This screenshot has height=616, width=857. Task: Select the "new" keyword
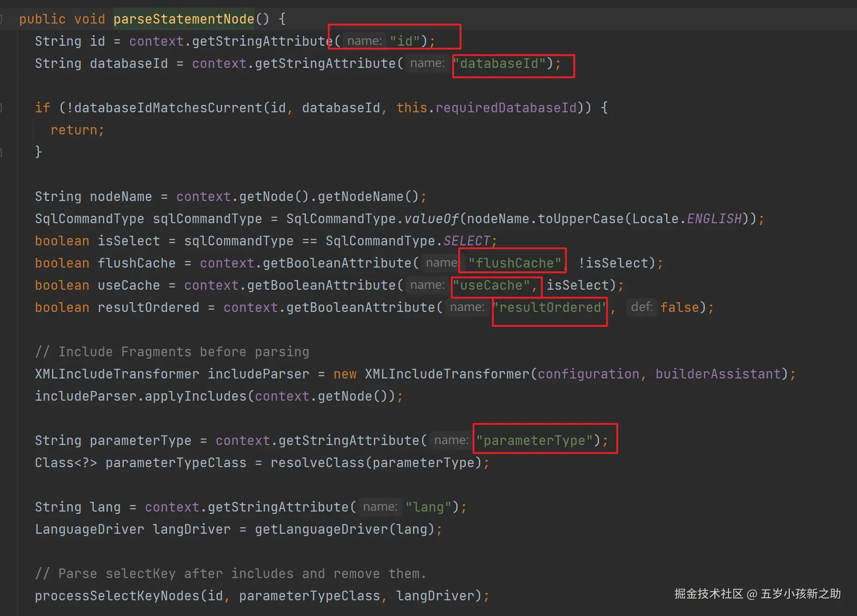[345, 374]
